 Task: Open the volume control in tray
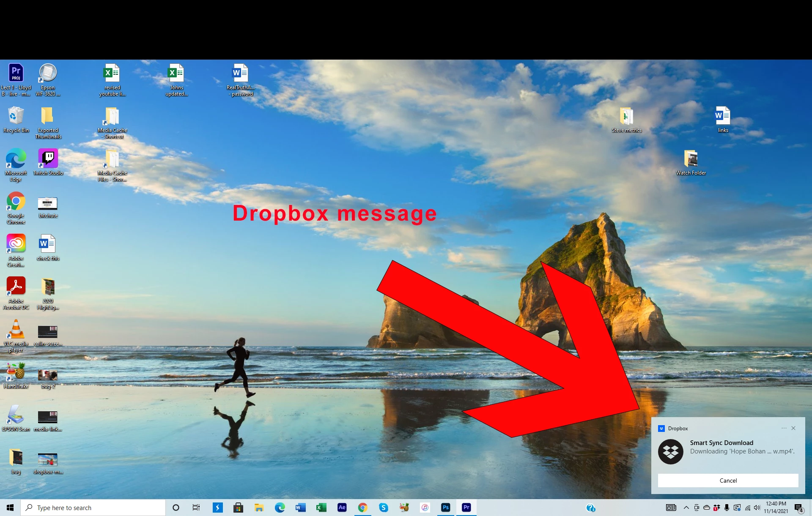[757, 508]
